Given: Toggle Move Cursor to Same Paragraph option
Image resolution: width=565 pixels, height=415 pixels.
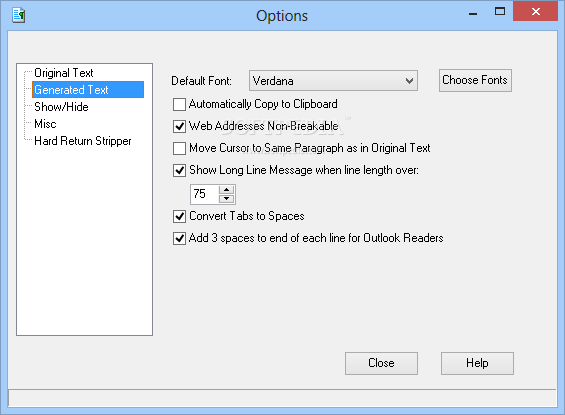Looking at the screenshot, I should pyautogui.click(x=179, y=148).
